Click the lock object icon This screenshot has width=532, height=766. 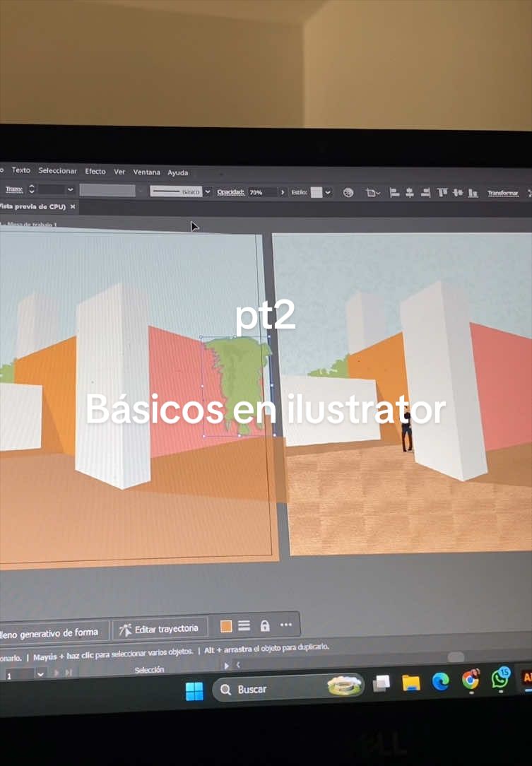265,625
